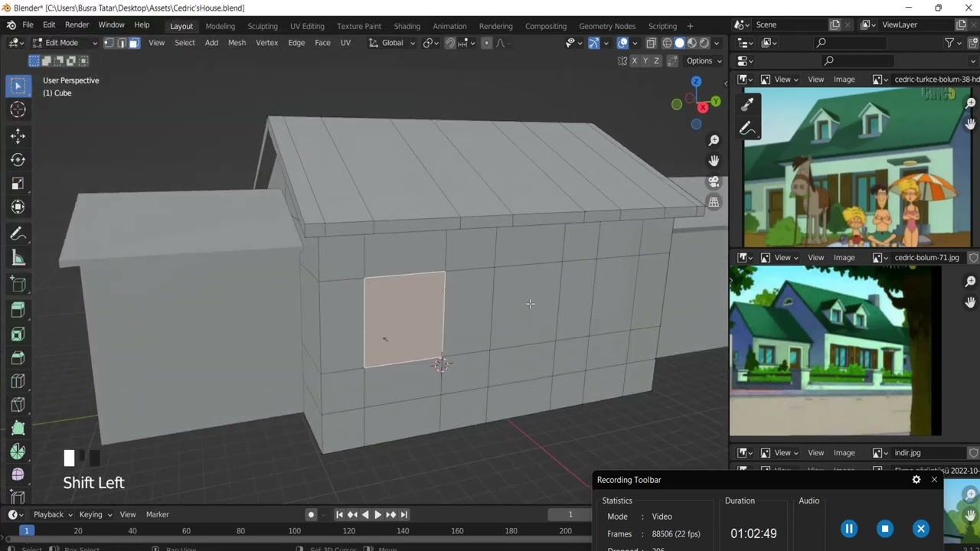Image resolution: width=980 pixels, height=551 pixels.
Task: Open the Keying dropdown
Action: 95,514
